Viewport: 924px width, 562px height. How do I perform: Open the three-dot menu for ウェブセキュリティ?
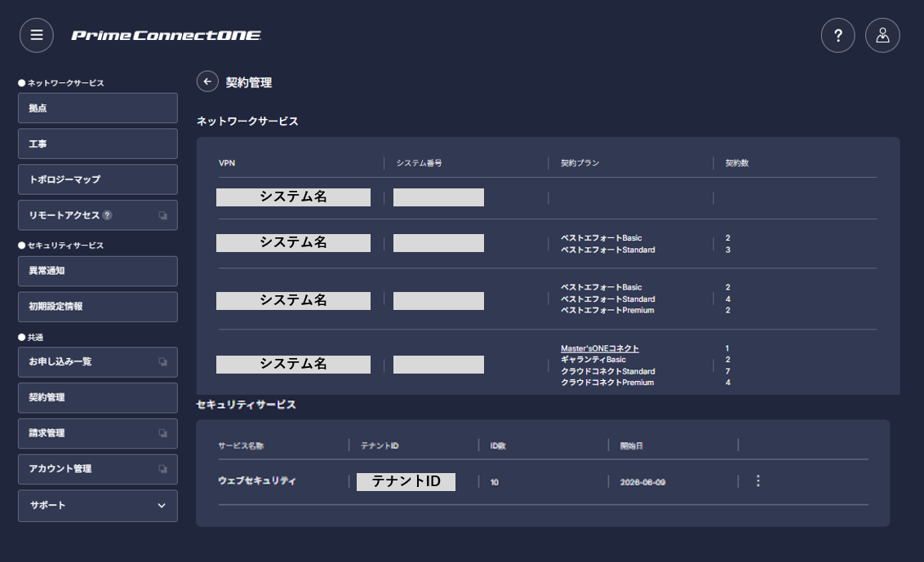[x=757, y=480]
